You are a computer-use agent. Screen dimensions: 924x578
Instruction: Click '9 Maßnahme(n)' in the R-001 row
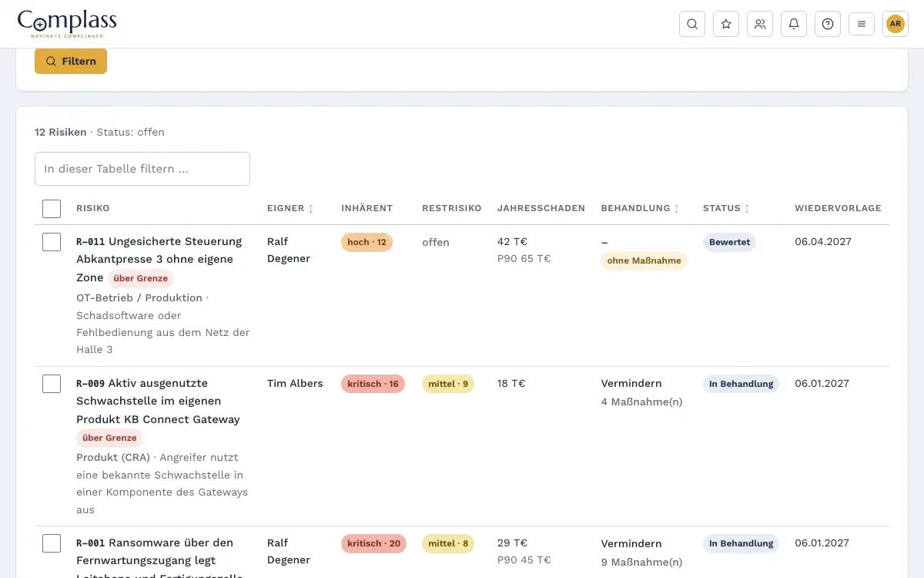pyautogui.click(x=641, y=562)
